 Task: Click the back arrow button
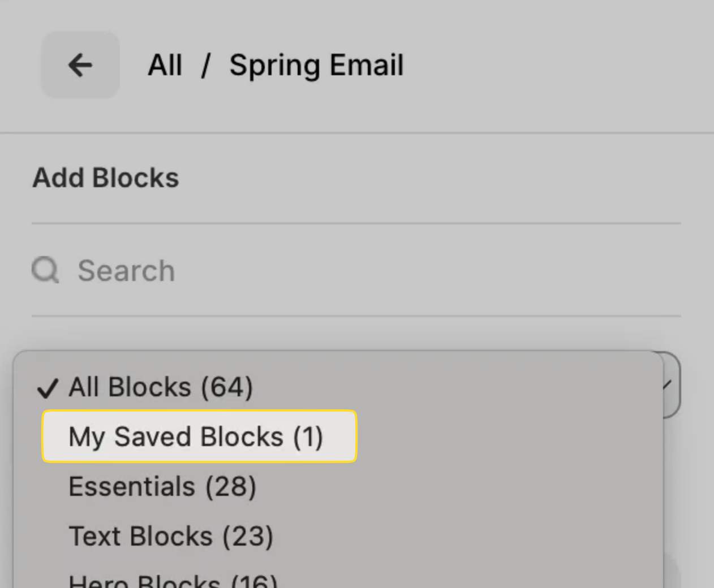tap(80, 65)
